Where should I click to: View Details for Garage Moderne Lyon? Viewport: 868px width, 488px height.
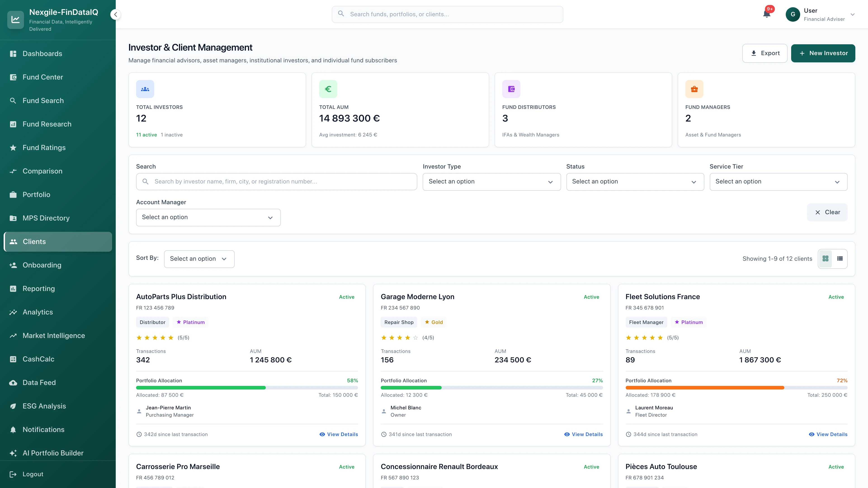pyautogui.click(x=583, y=434)
